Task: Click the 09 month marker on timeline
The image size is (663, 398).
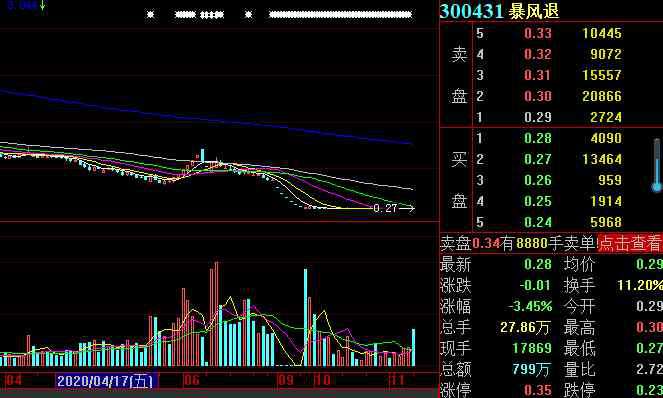Action: (285, 380)
